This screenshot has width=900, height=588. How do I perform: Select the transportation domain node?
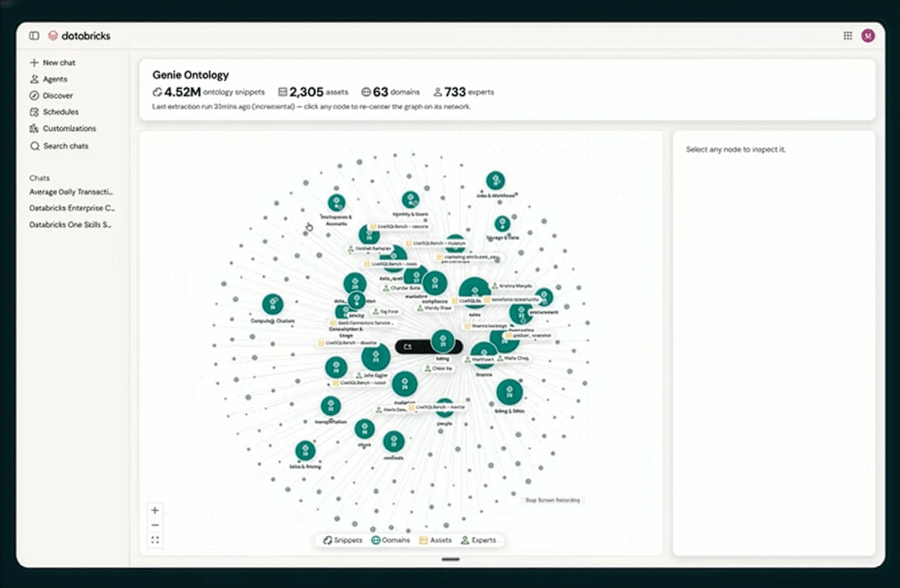point(330,406)
